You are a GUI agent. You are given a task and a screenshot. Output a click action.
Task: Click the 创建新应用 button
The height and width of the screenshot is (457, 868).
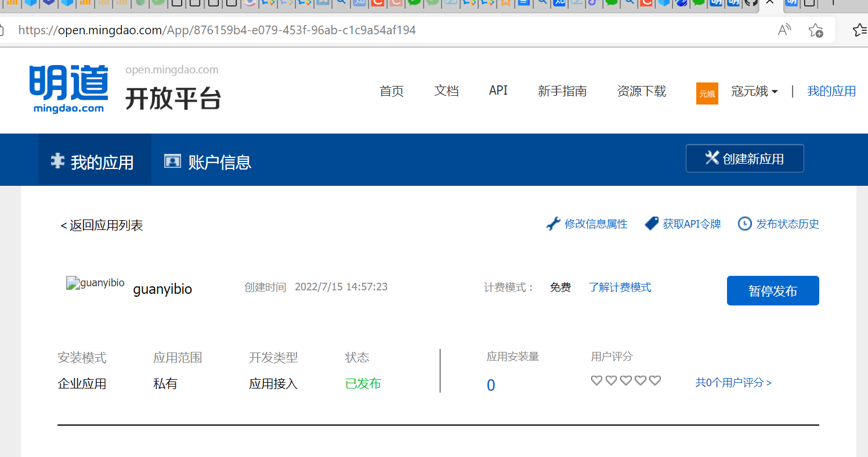(x=744, y=159)
